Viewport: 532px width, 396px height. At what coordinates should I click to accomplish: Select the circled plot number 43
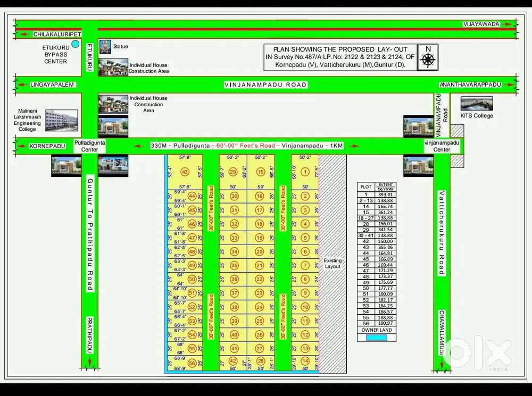pos(185,172)
